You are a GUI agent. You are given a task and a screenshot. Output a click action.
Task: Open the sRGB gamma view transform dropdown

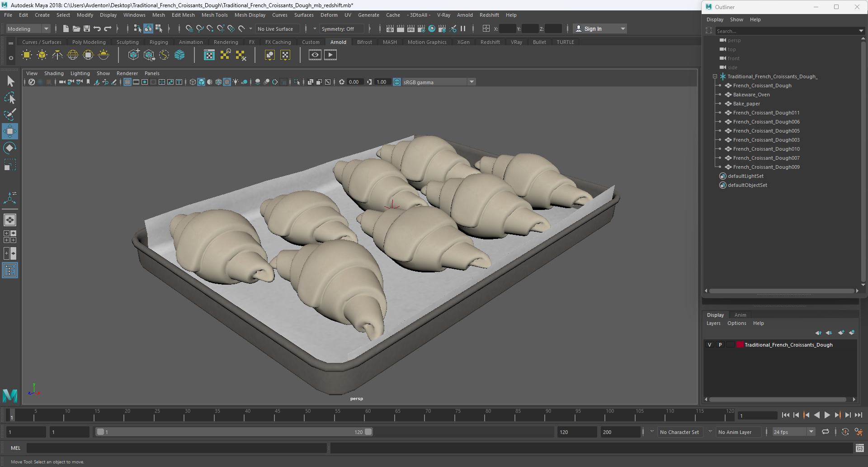[x=439, y=82]
